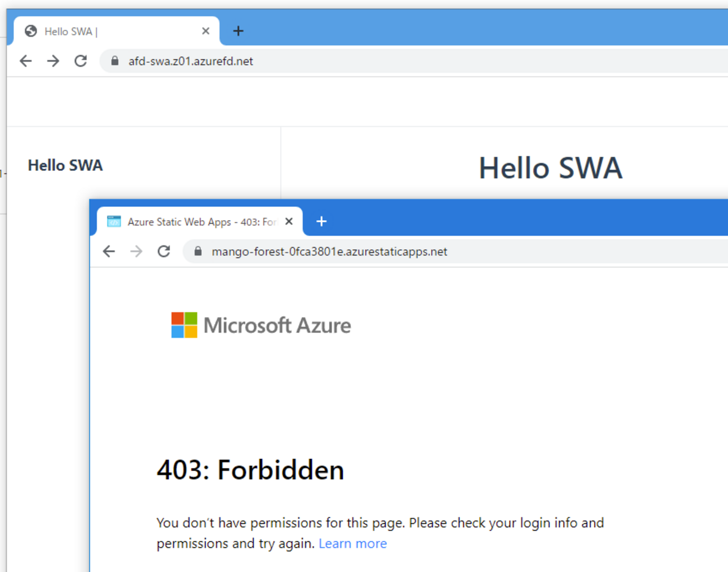Click Hello SWA sidebar title link
Image resolution: width=728 pixels, height=572 pixels.
tap(66, 166)
